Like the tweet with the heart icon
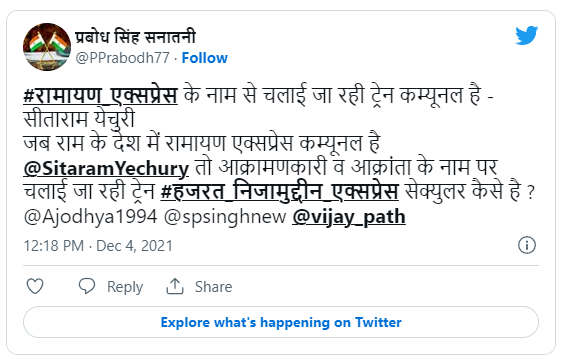 pyautogui.click(x=35, y=286)
